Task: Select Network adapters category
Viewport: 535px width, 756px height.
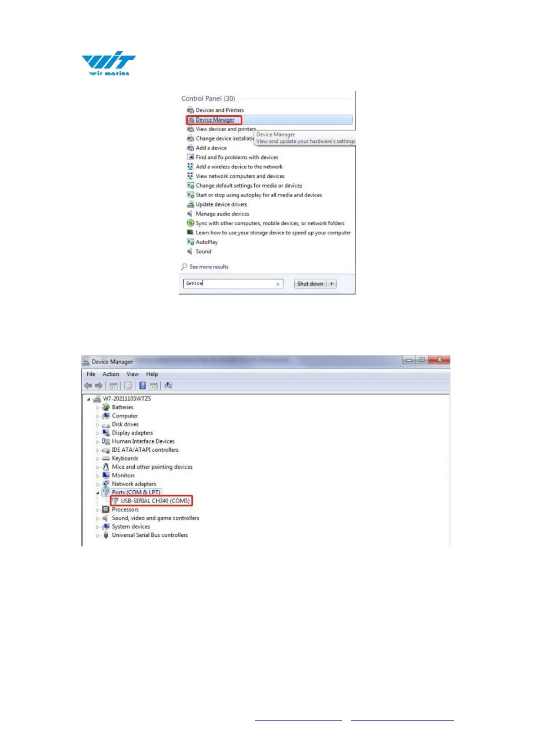Action: [x=134, y=484]
